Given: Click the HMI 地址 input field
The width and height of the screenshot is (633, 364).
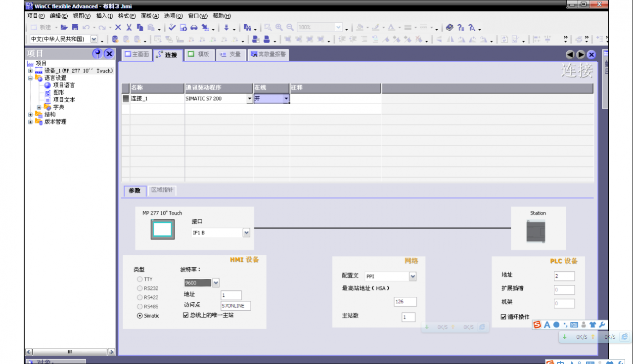Looking at the screenshot, I should pos(231,295).
